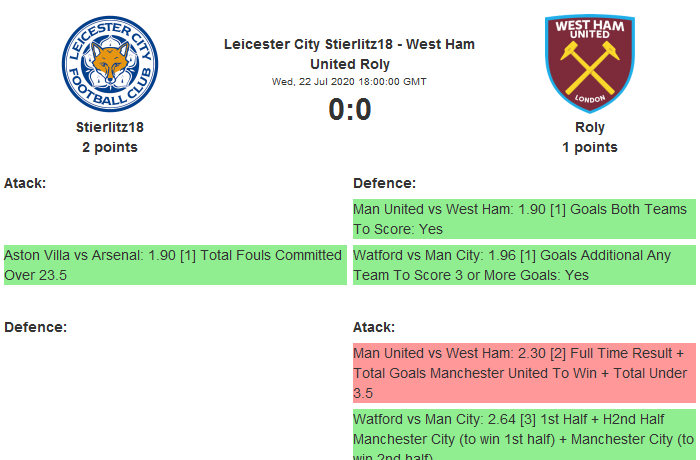The width and height of the screenshot is (700, 460).
Task: Select the Aston Villa vs Arsenal fouls bet
Action: point(175,265)
